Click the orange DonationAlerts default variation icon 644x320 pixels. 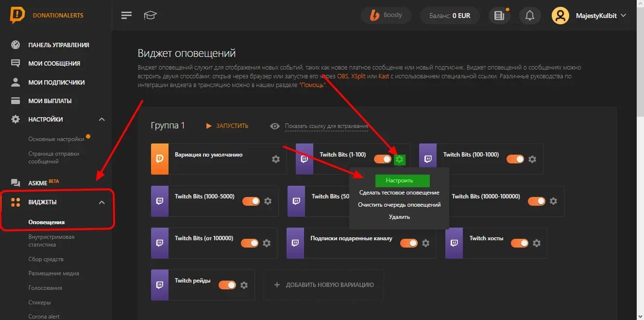(x=159, y=159)
